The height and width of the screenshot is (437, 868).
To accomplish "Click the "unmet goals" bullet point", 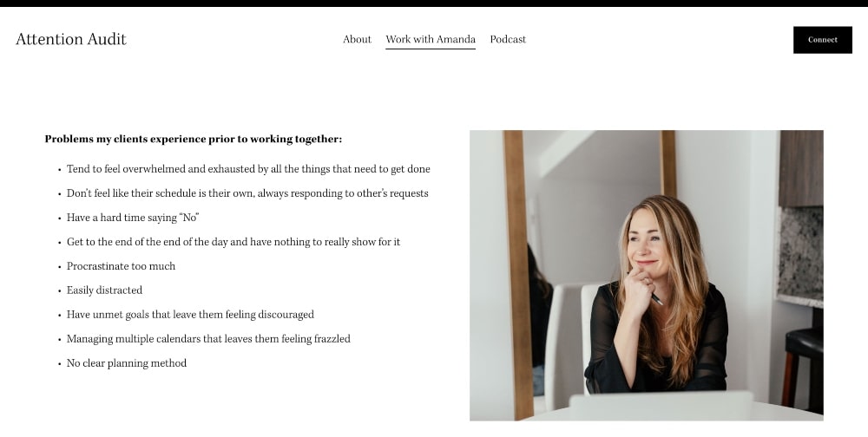I will [x=190, y=315].
